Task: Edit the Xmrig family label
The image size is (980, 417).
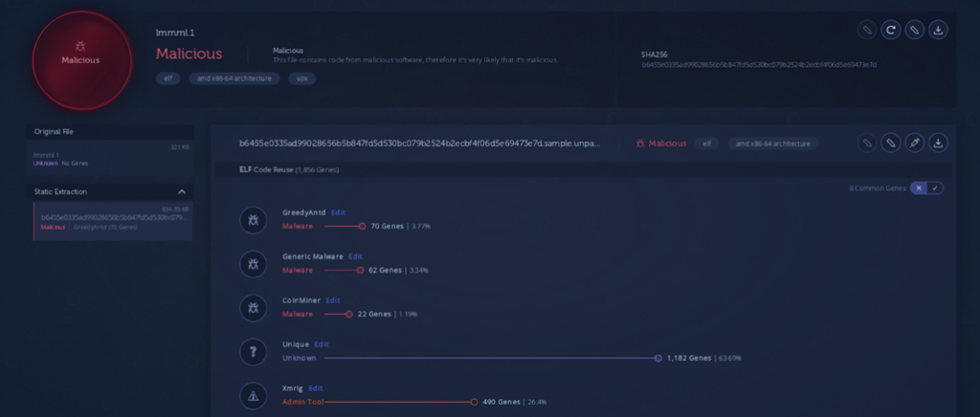Action: pyautogui.click(x=316, y=388)
